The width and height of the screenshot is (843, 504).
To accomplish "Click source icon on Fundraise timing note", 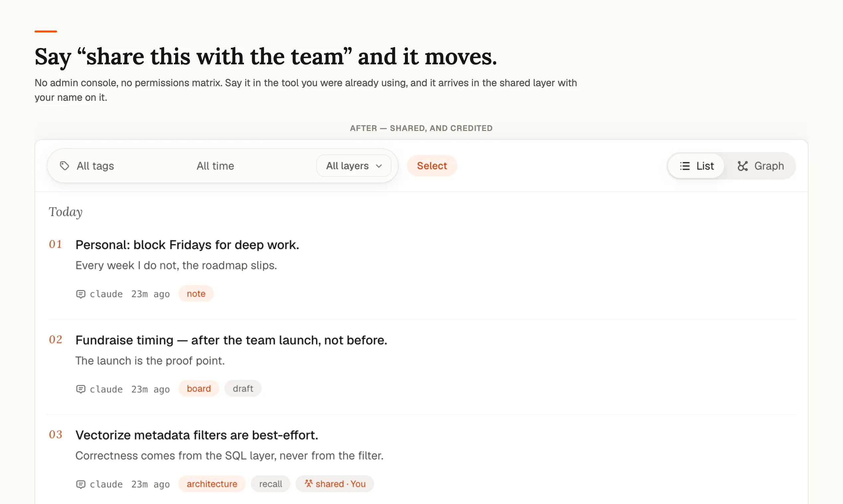I will click(81, 389).
